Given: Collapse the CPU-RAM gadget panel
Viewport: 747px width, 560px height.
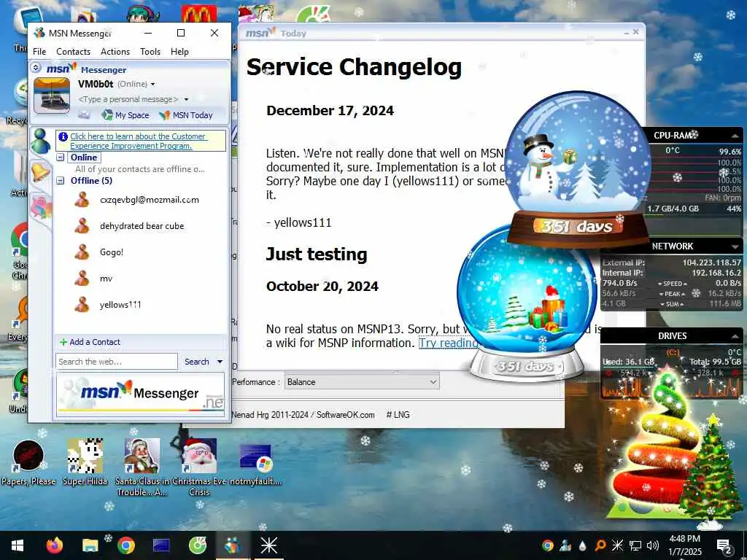Looking at the screenshot, I should coord(735,136).
